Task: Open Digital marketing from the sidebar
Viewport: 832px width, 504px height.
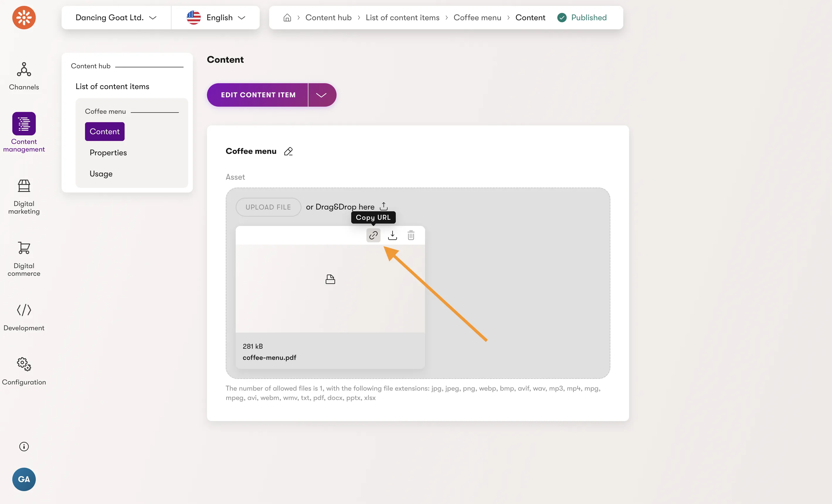Action: click(24, 197)
